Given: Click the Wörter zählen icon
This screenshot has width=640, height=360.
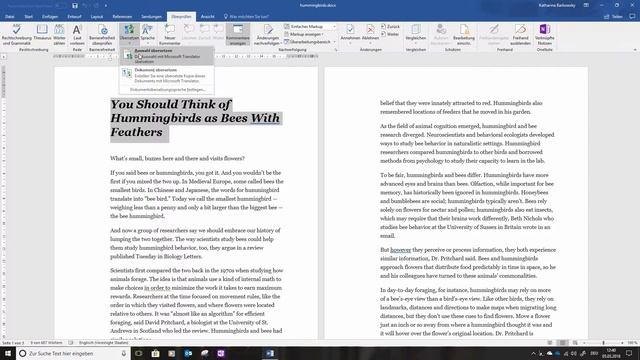Looking at the screenshot, I should tap(59, 34).
